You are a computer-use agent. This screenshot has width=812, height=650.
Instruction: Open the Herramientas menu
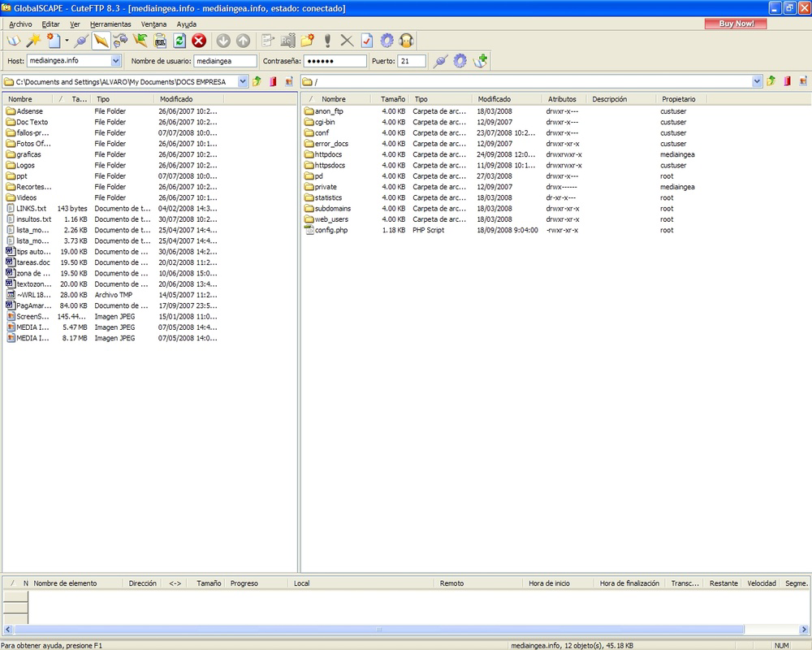coord(110,24)
